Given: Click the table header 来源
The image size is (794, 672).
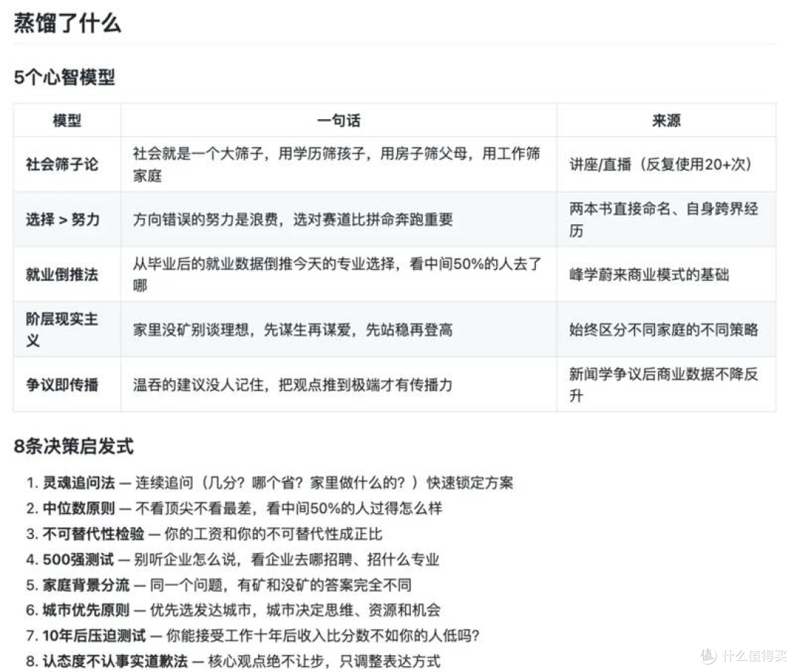Looking at the screenshot, I should 666,121.
